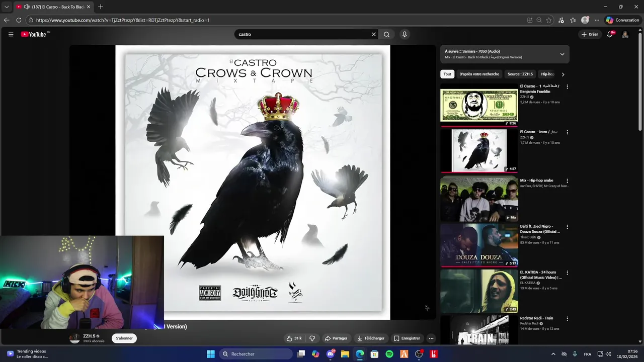Show hidden system tray icons chevron
This screenshot has width=644, height=362.
pyautogui.click(x=553, y=354)
